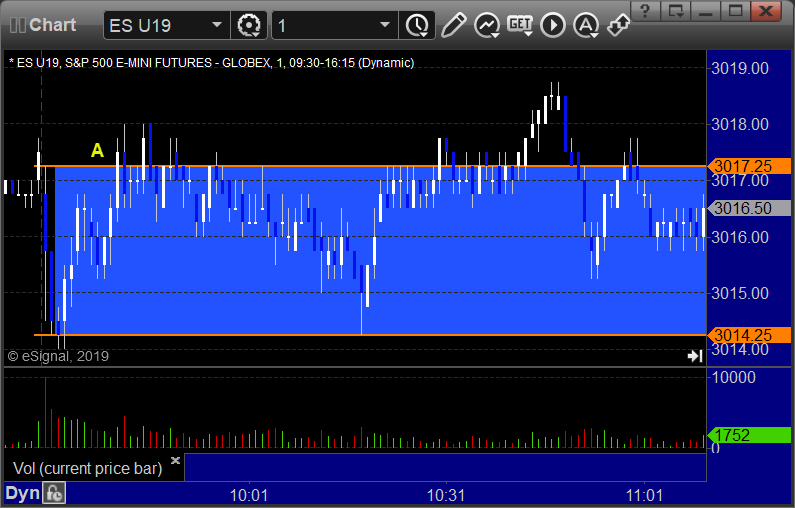Open the symbol settings gear menu

pyautogui.click(x=248, y=25)
